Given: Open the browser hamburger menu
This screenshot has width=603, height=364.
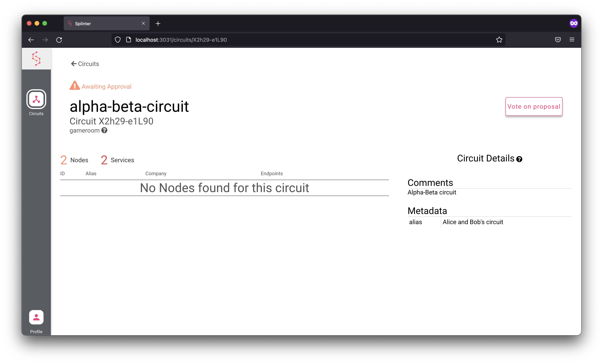Looking at the screenshot, I should click(572, 40).
